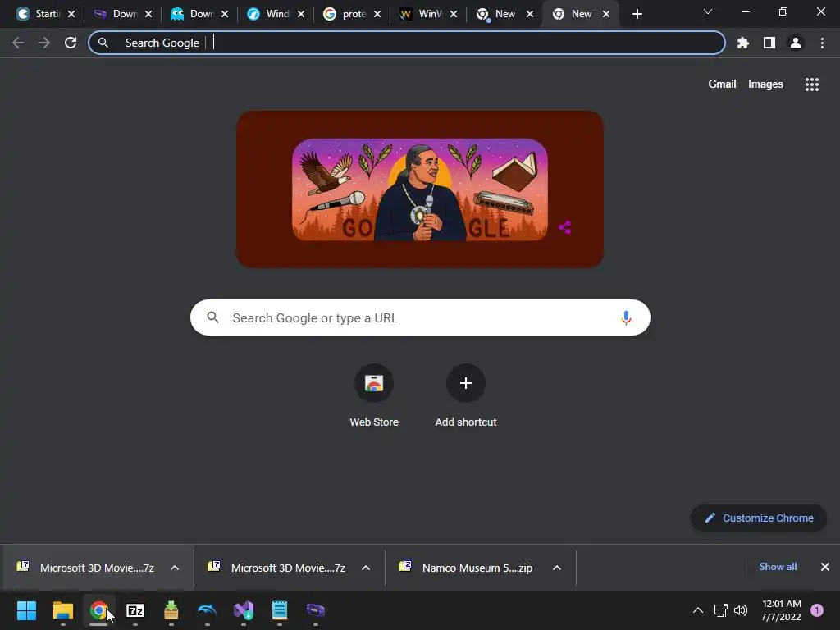This screenshot has height=630, width=840.
Task: Open network status in the system tray
Action: (720, 610)
